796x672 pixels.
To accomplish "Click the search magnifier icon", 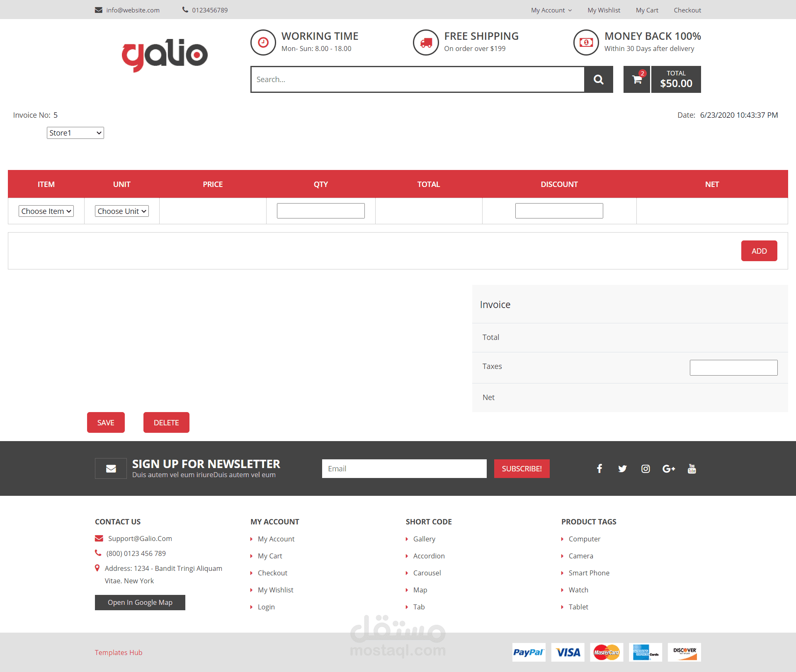I will (598, 79).
